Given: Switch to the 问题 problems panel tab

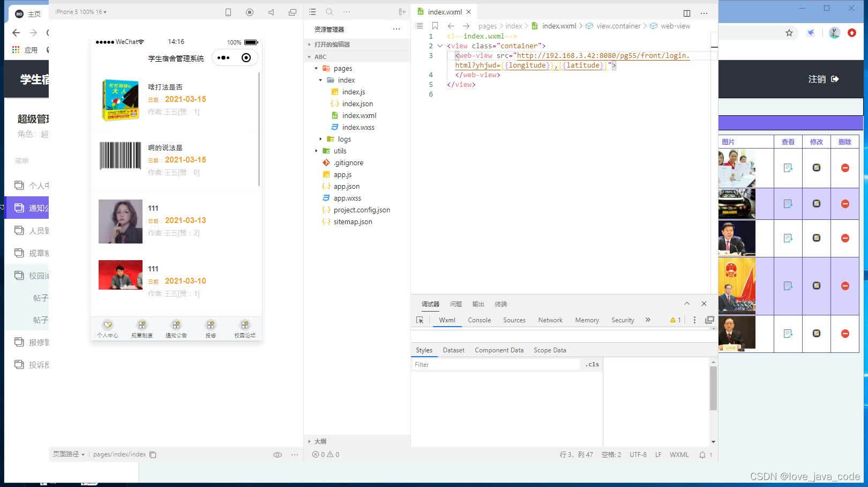Looking at the screenshot, I should pyautogui.click(x=456, y=304).
